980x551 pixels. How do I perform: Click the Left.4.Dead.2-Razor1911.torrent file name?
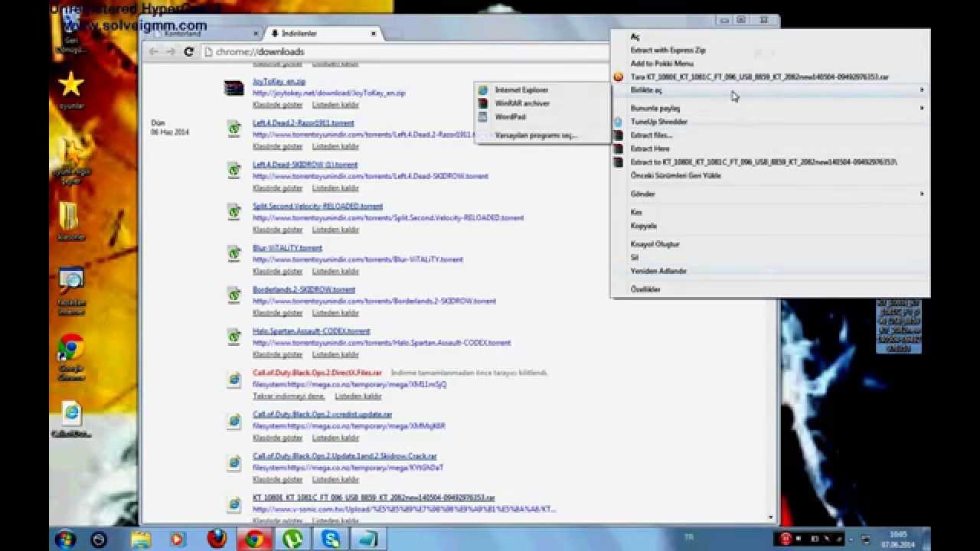[303, 123]
